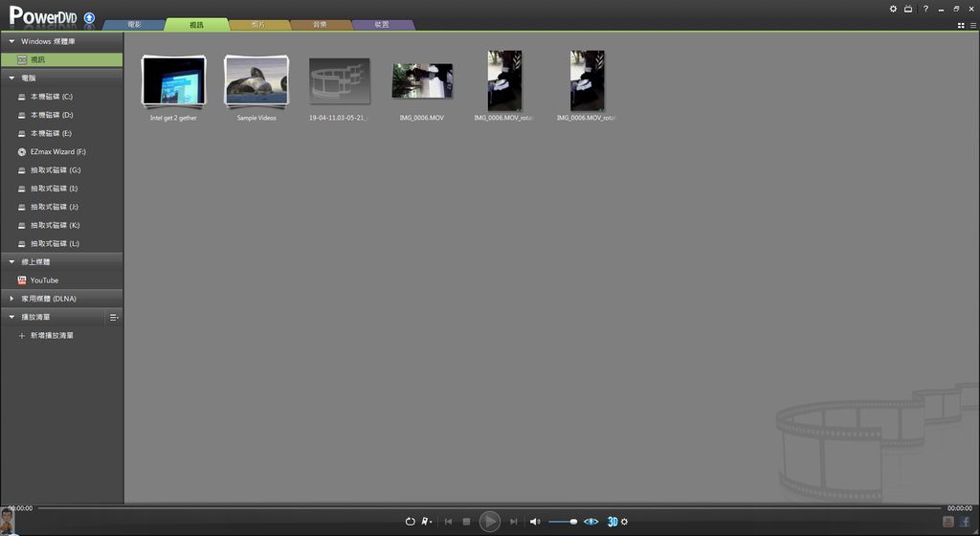Open the 音樂 (Music) tab
Screen dimensions: 980x536
pos(320,24)
